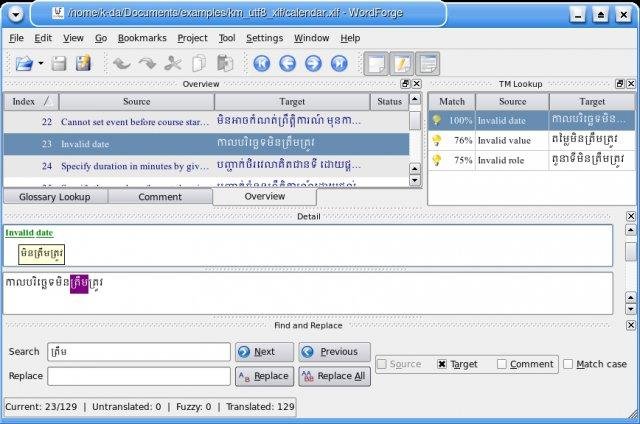
Task: Toggle the pencil edit view button
Action: pyautogui.click(x=402, y=64)
